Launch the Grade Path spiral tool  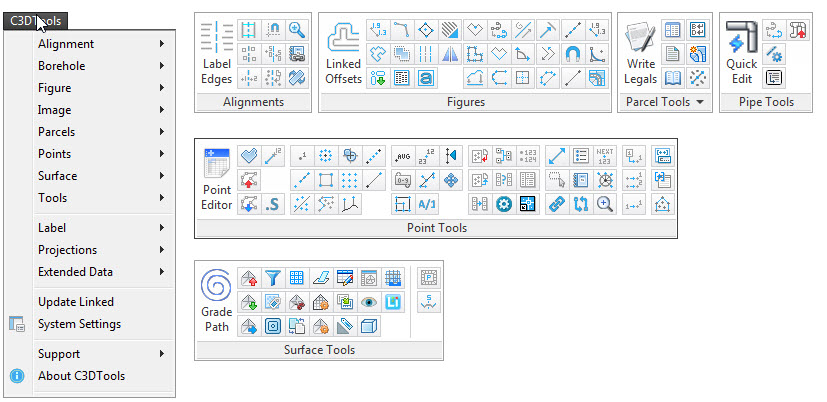pos(216,301)
